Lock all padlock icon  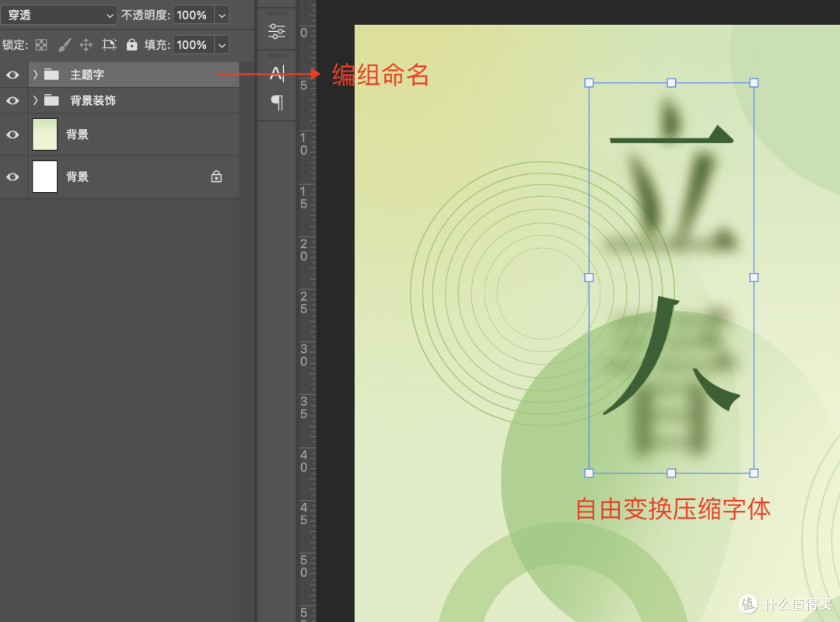[131, 44]
